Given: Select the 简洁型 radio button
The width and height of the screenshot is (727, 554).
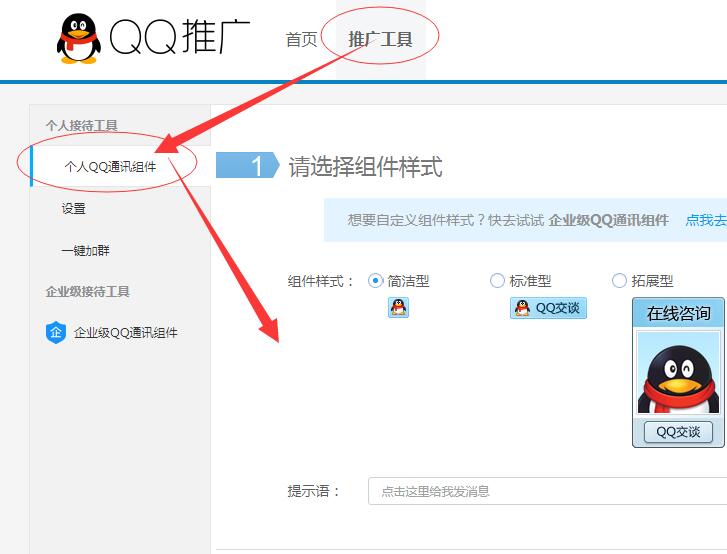Looking at the screenshot, I should (x=375, y=280).
